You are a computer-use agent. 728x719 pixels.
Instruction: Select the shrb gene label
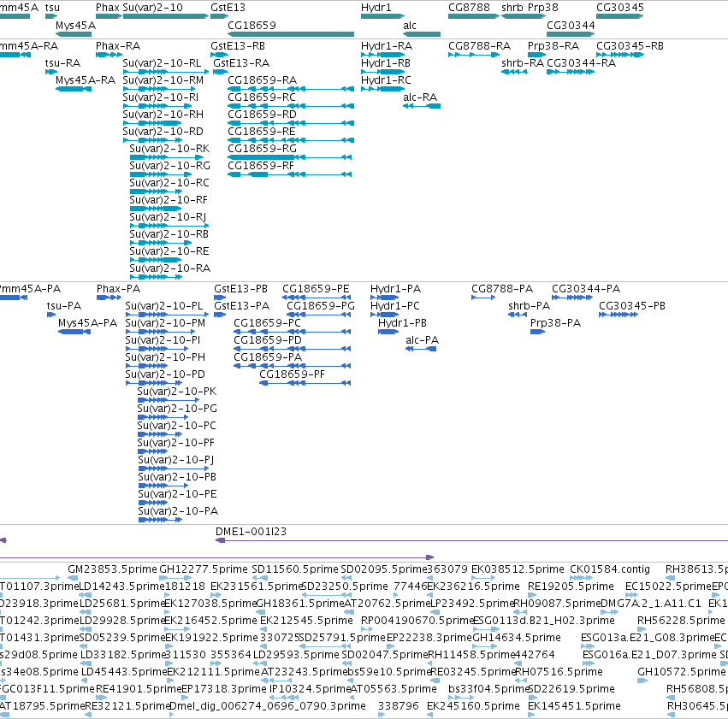tap(512, 8)
